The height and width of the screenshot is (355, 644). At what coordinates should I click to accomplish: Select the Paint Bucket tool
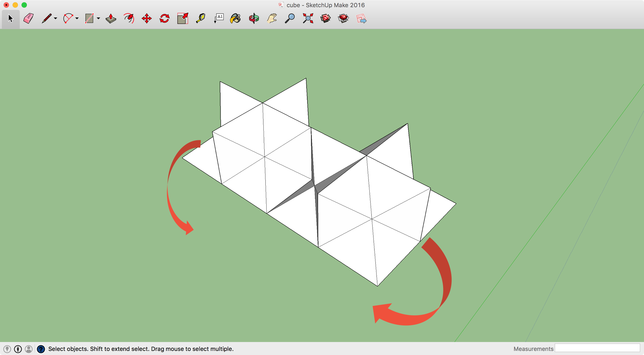[235, 18]
